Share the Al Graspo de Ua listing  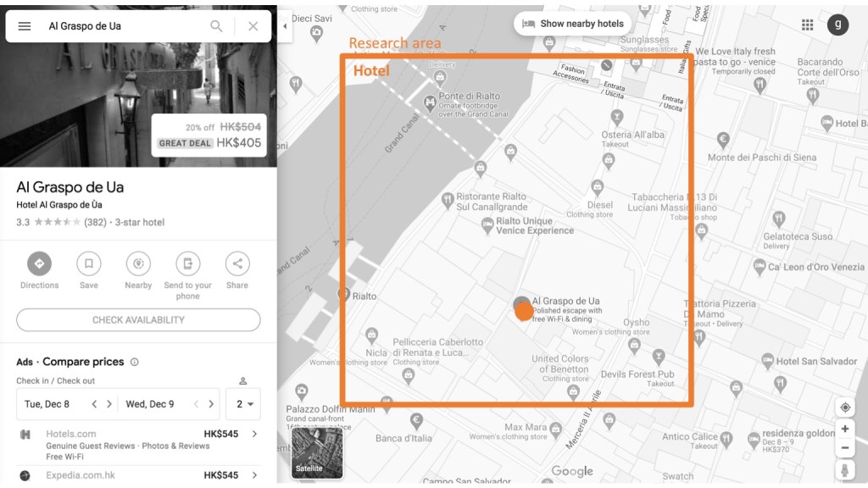coord(237,263)
